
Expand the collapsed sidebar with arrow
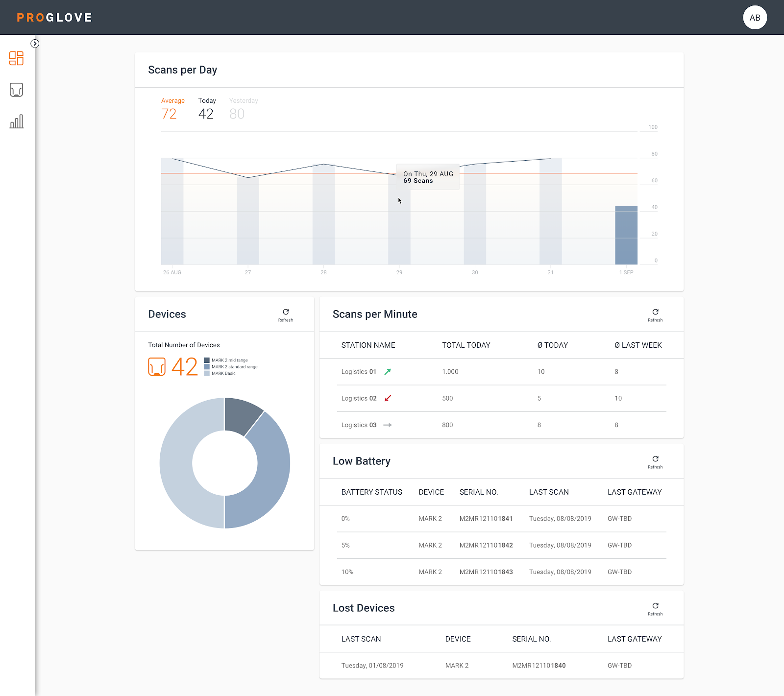[35, 44]
